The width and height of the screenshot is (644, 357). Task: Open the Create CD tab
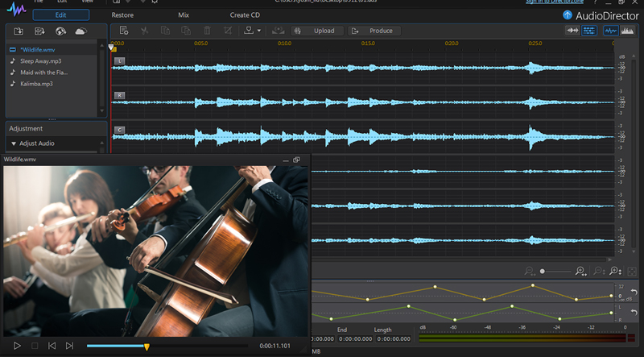coord(245,15)
